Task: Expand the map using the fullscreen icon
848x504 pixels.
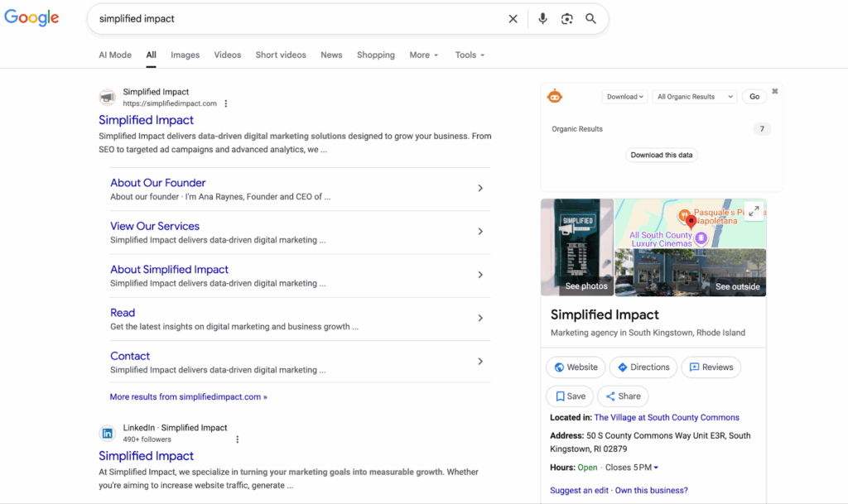Action: 754,211
